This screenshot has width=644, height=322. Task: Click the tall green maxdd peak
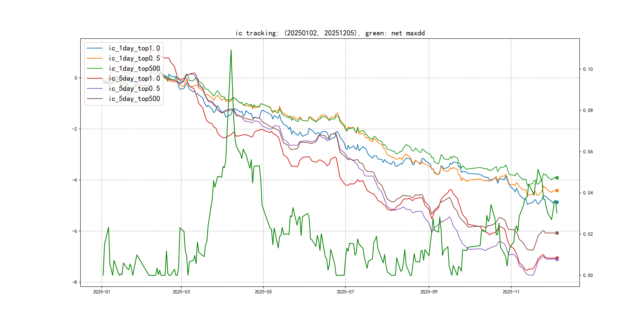[x=231, y=50]
